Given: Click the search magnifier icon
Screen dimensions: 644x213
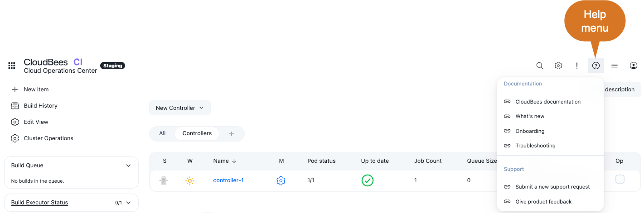Looking at the screenshot, I should point(540,66).
